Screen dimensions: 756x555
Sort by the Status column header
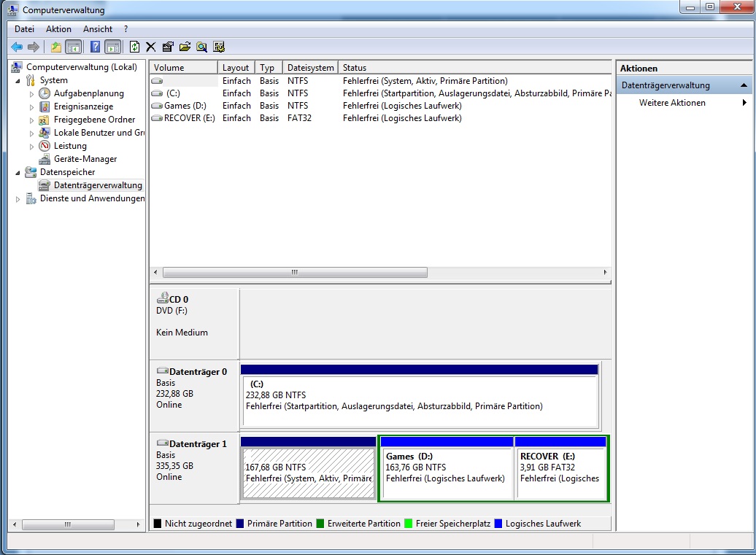pos(475,67)
